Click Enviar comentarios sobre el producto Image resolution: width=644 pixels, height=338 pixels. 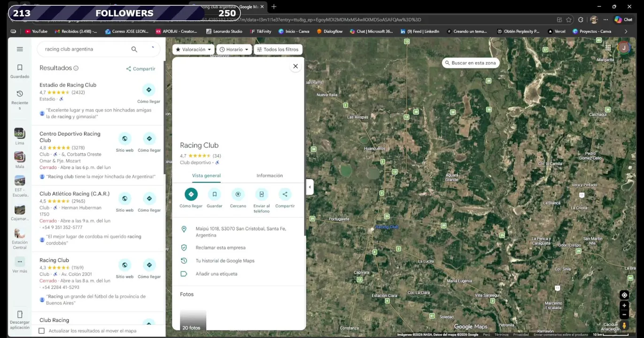pyautogui.click(x=560, y=335)
